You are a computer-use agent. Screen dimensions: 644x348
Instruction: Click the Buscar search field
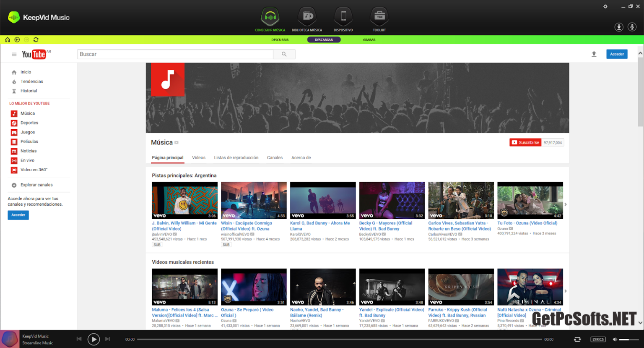(x=175, y=54)
